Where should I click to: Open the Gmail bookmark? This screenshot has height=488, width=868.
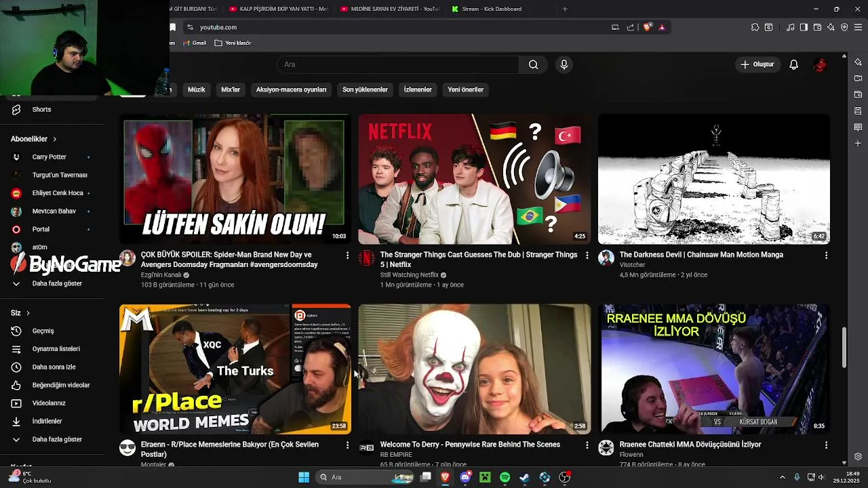[x=194, y=43]
